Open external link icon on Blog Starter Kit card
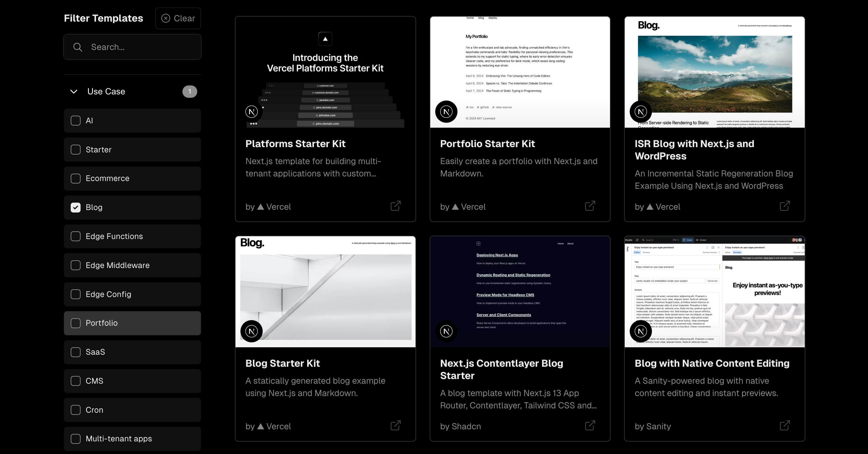Image resolution: width=868 pixels, height=454 pixels. click(x=396, y=425)
